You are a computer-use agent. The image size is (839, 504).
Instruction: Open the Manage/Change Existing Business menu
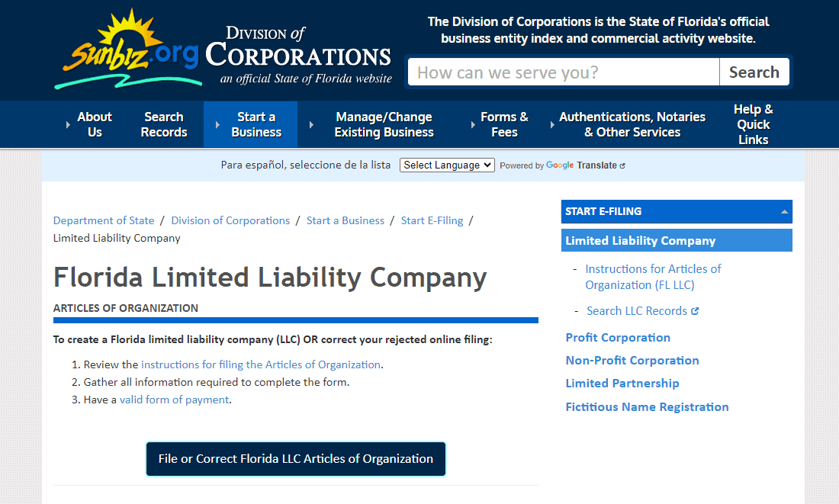tap(384, 124)
